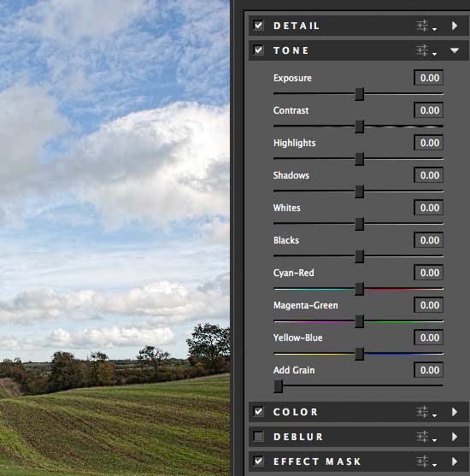470x476 pixels.
Task: Expand the Color panel arrow
Action: pyautogui.click(x=455, y=412)
